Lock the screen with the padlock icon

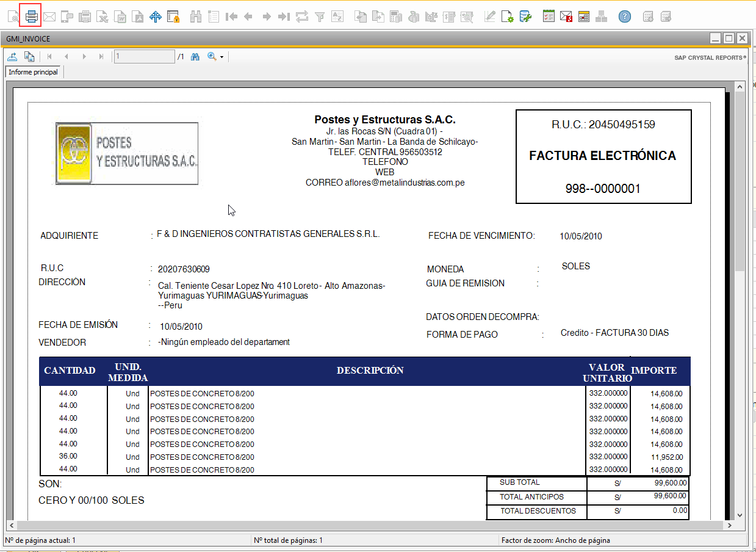173,16
